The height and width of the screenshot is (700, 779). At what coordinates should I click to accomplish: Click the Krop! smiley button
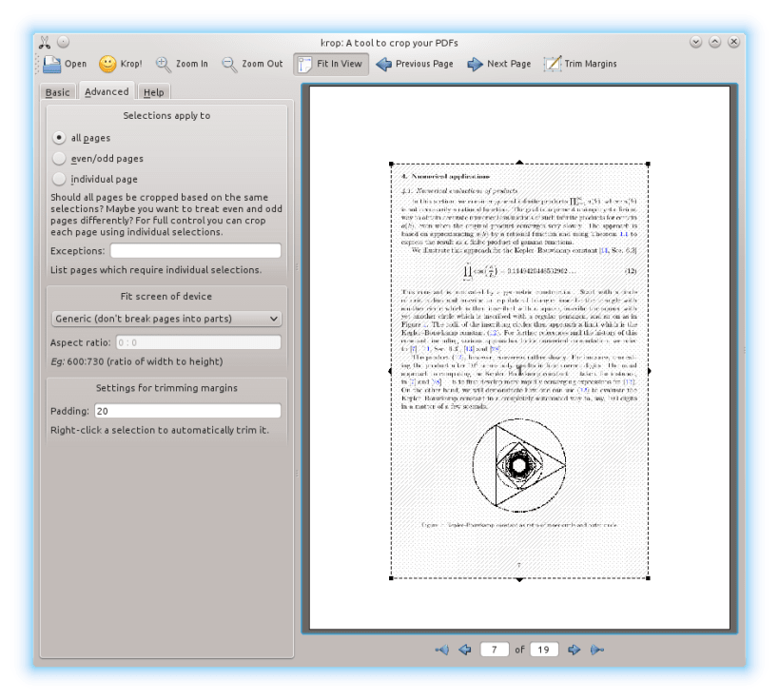[120, 64]
